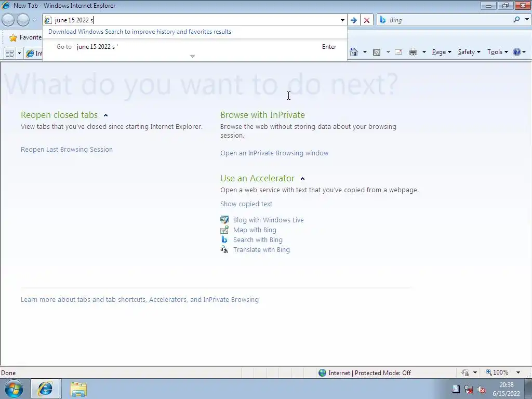Click the Print icon
The height and width of the screenshot is (399, 532).
413,52
